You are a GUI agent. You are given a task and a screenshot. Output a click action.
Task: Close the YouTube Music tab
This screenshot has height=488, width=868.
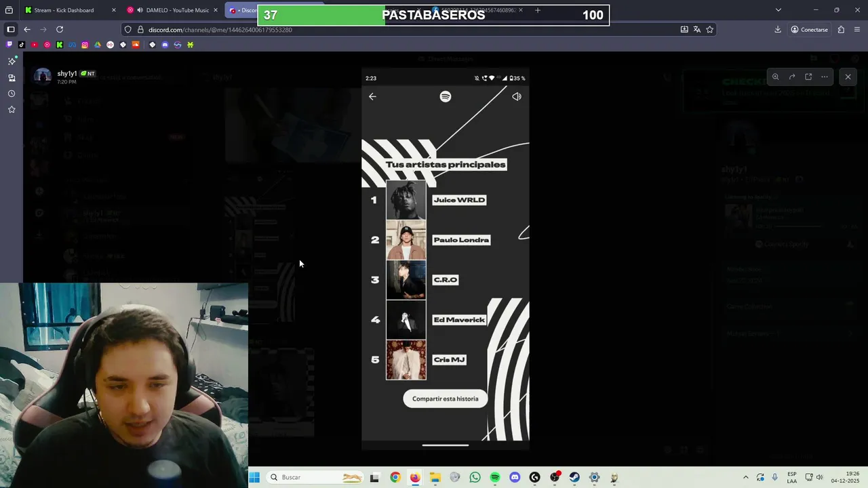[x=216, y=10]
